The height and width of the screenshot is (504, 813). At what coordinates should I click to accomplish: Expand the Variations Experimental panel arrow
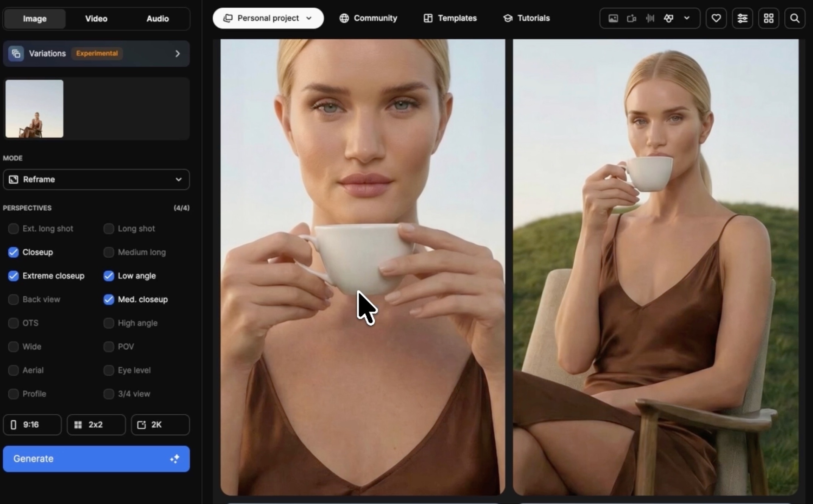coord(178,54)
